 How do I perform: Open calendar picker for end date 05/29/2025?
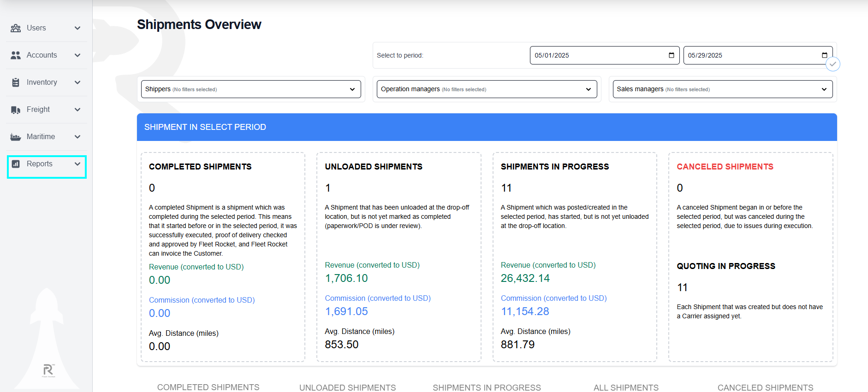(x=825, y=55)
